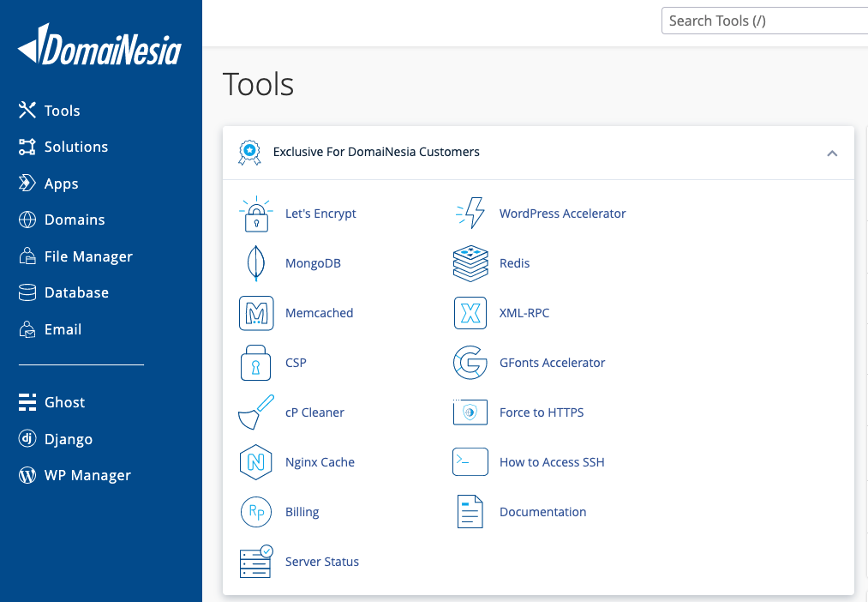Click the How to Access SSH terminal icon

click(470, 462)
